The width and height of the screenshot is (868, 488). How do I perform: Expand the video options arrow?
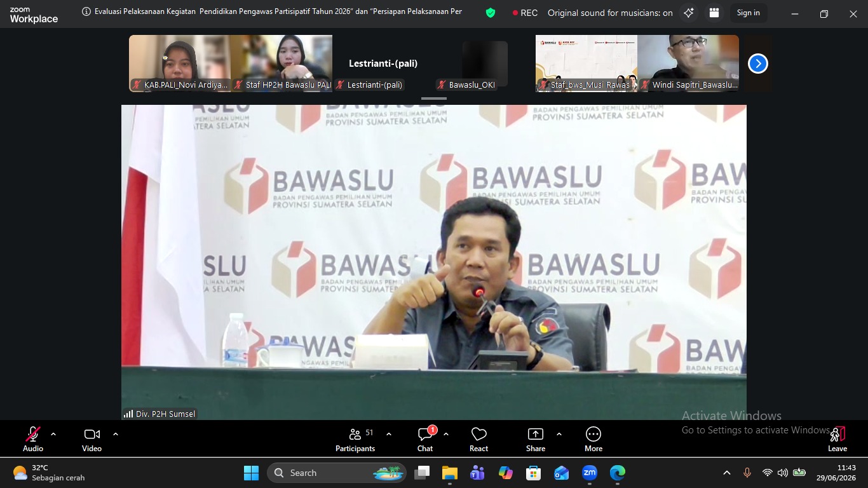pos(116,435)
